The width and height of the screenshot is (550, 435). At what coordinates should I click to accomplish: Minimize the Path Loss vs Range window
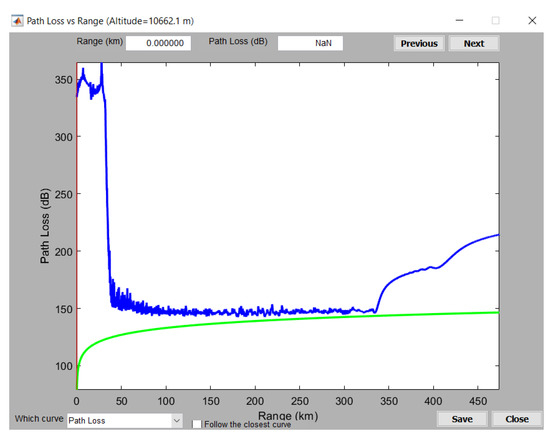tap(459, 21)
